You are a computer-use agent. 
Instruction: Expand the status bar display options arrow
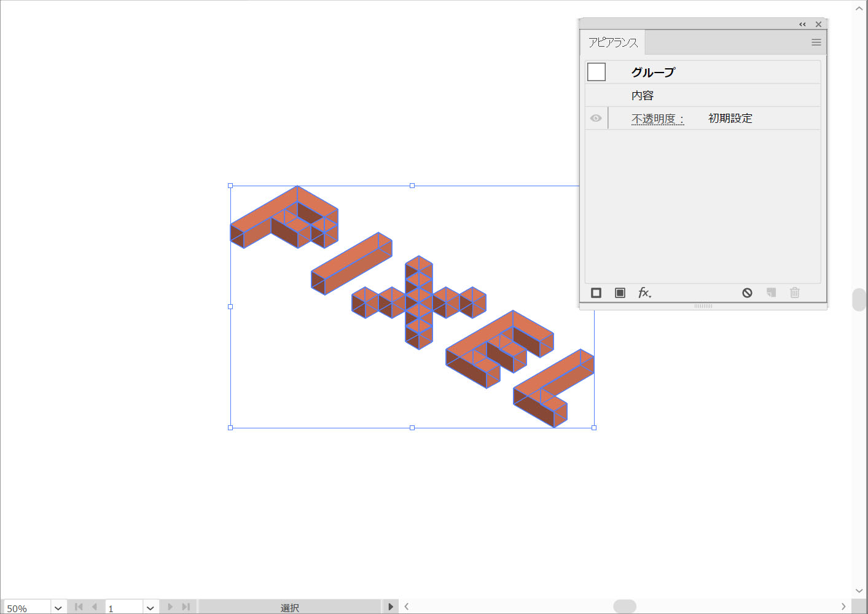click(x=391, y=607)
